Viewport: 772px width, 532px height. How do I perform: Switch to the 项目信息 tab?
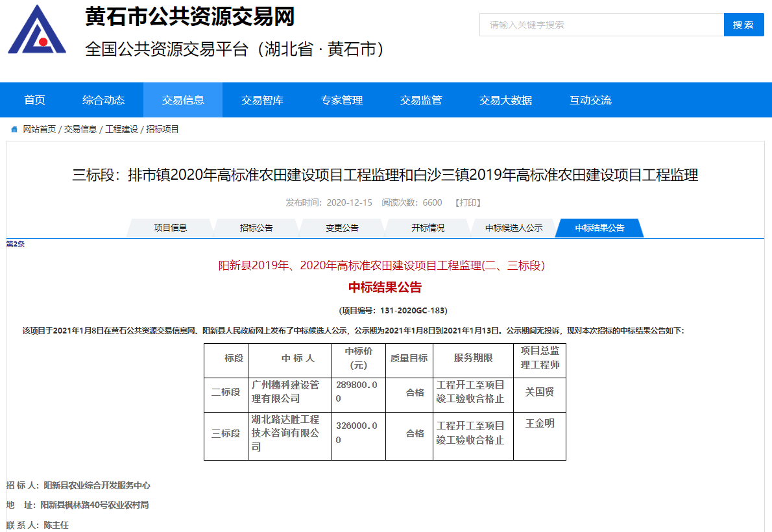[x=171, y=228]
